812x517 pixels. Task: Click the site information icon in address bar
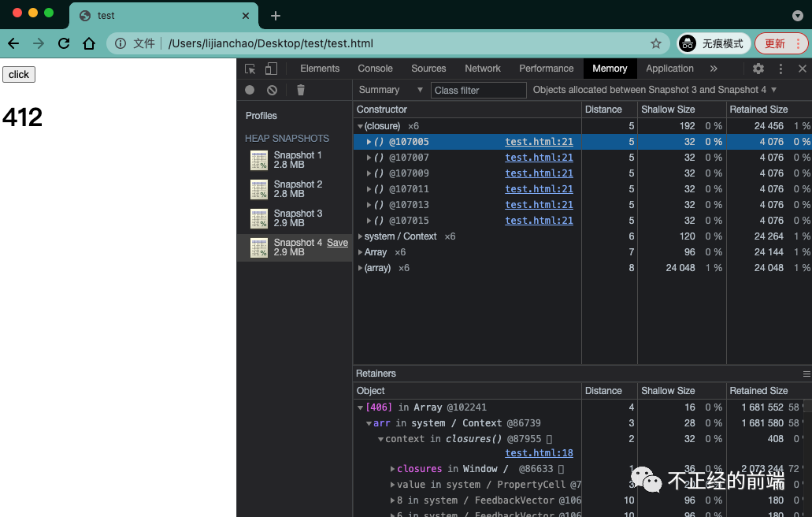[x=121, y=43]
